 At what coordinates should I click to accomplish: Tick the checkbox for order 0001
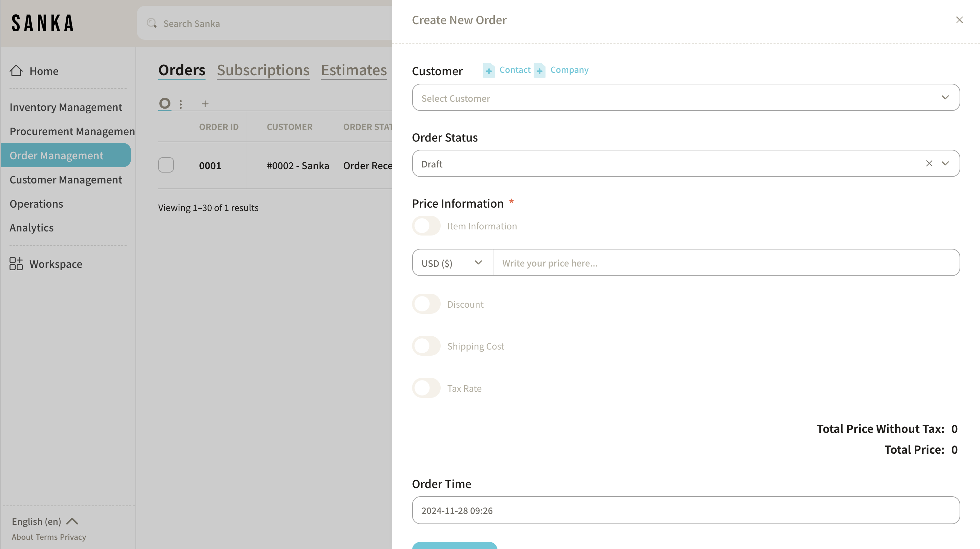click(x=166, y=165)
